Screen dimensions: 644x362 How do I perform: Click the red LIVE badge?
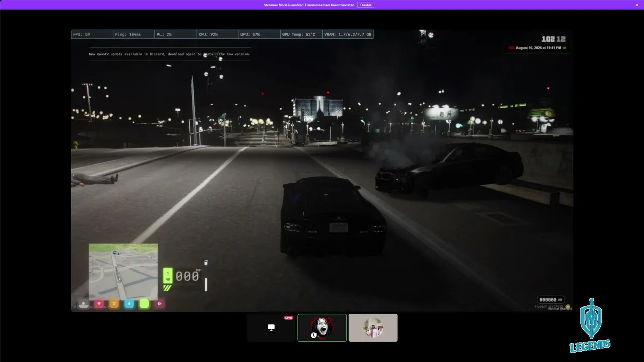click(x=289, y=318)
